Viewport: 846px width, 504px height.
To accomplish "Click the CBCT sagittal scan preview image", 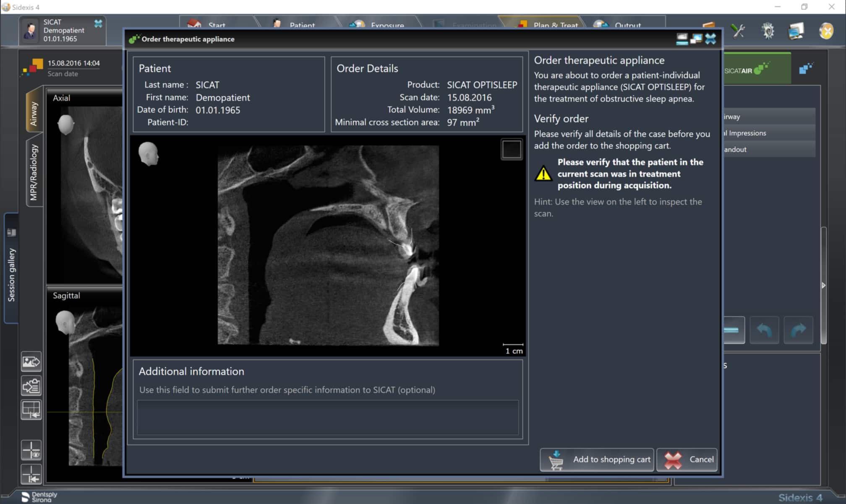I will click(328, 246).
